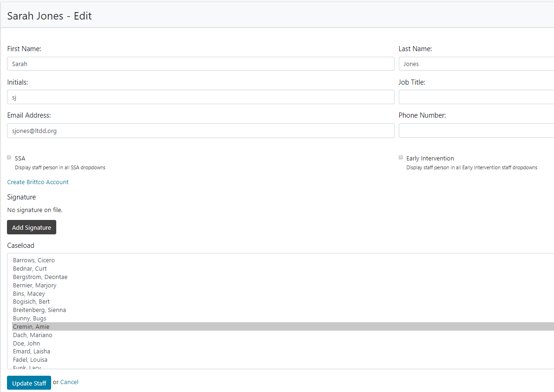The image size is (554, 392).
Task: Select Doe, John in Caseload list
Action: click(x=26, y=344)
